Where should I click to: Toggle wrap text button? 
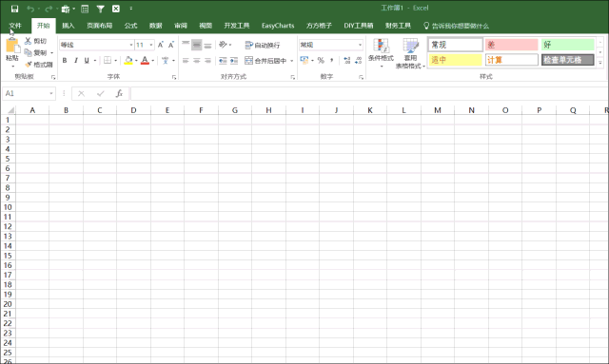[x=263, y=45]
